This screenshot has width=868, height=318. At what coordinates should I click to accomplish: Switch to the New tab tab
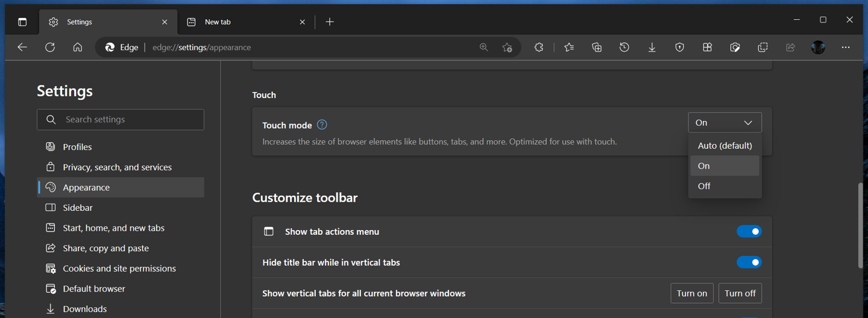point(246,22)
